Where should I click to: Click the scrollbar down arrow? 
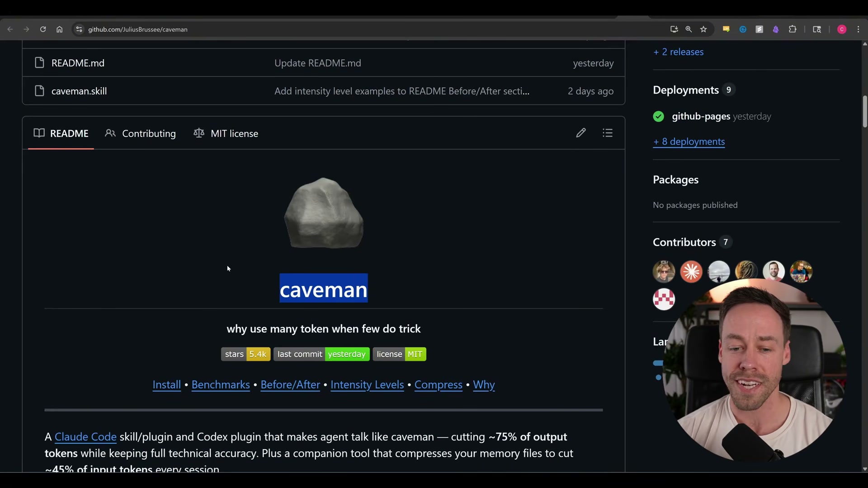[864, 469]
